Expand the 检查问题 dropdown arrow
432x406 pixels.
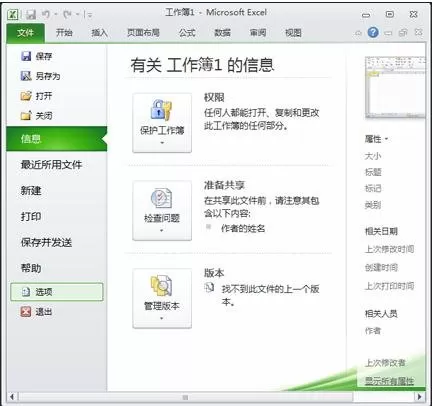[x=162, y=231]
